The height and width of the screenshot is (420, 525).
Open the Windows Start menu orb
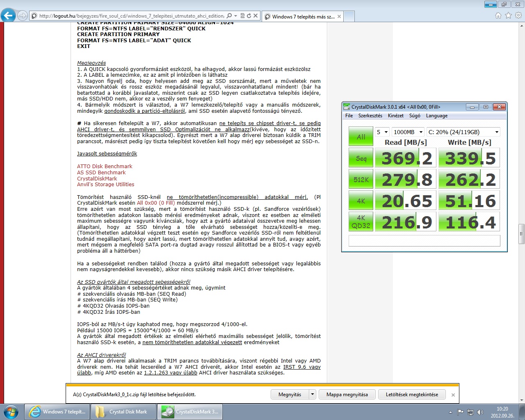point(11,412)
